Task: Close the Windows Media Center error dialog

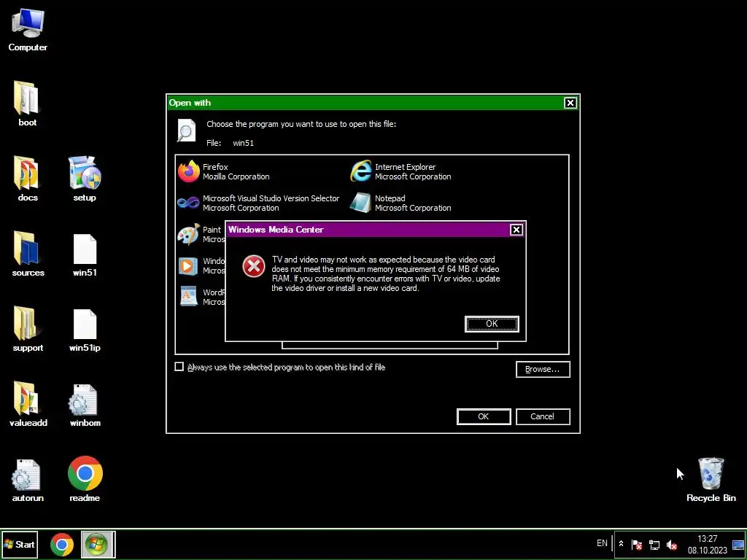Action: click(516, 230)
